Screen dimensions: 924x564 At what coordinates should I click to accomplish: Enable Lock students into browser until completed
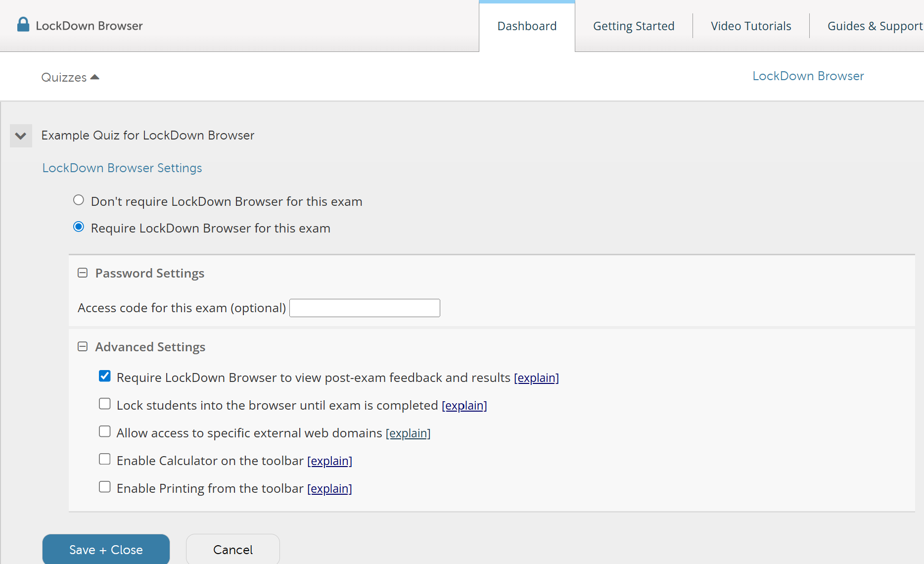point(104,404)
